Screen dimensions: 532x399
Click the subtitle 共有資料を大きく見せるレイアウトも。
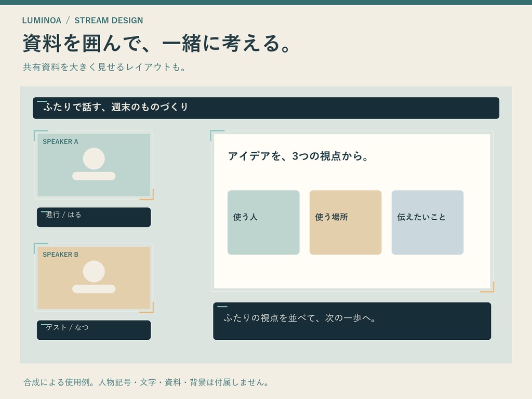[104, 67]
